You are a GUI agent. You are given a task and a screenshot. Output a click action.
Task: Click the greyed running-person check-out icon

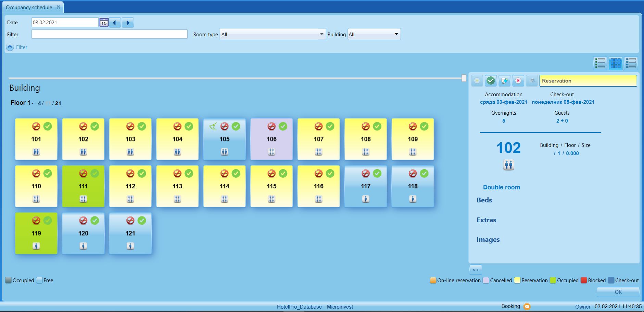coord(532,80)
